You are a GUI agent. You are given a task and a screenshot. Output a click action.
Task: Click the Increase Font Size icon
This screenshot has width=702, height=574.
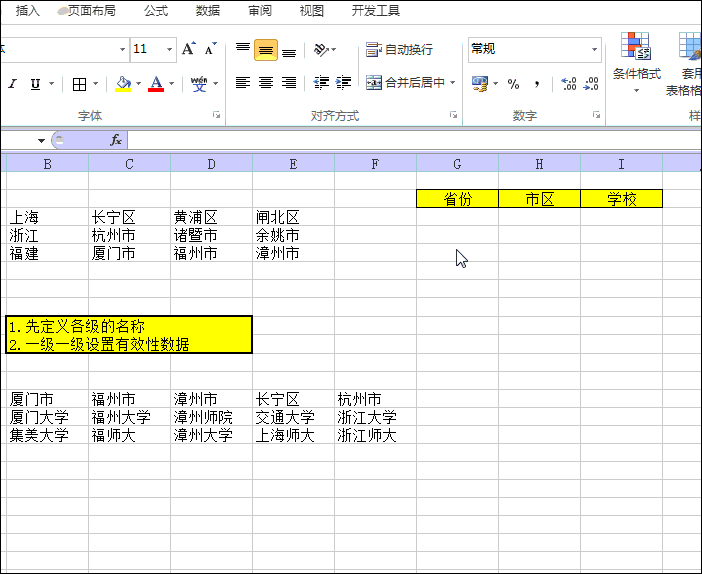coord(188,49)
